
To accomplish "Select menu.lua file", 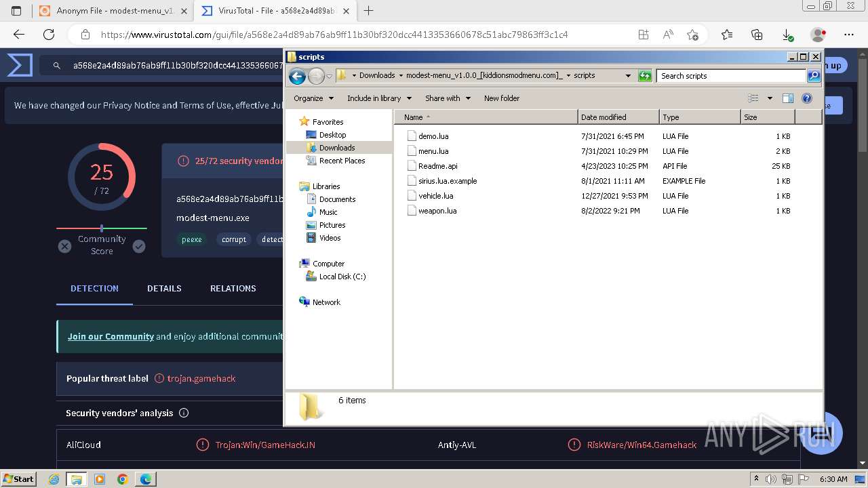I will pos(433,151).
